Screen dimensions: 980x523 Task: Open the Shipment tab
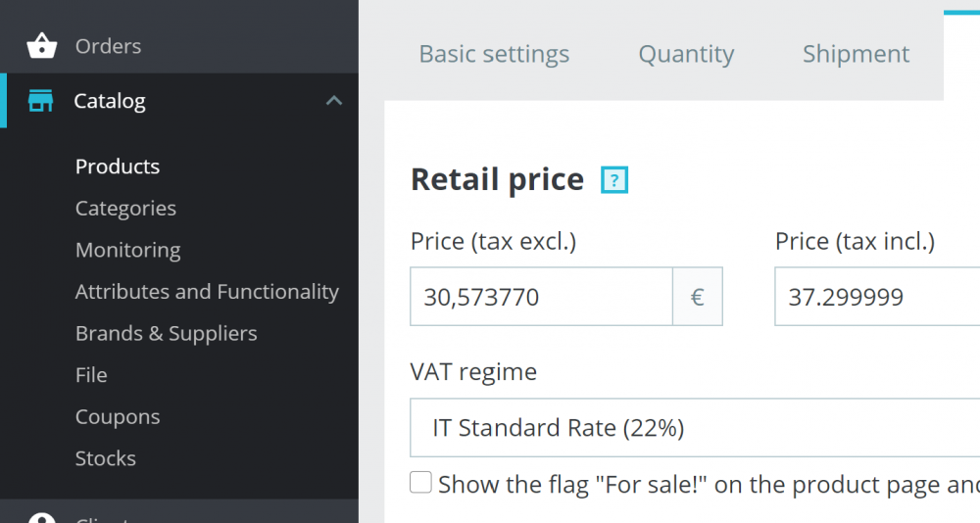(x=856, y=54)
